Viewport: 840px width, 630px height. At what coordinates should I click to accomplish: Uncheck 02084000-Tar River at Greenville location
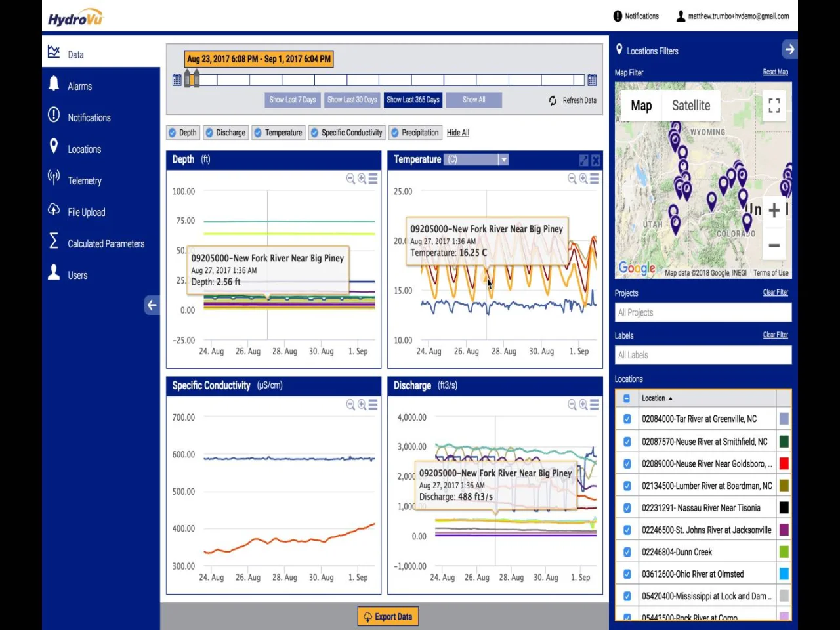[x=627, y=419]
